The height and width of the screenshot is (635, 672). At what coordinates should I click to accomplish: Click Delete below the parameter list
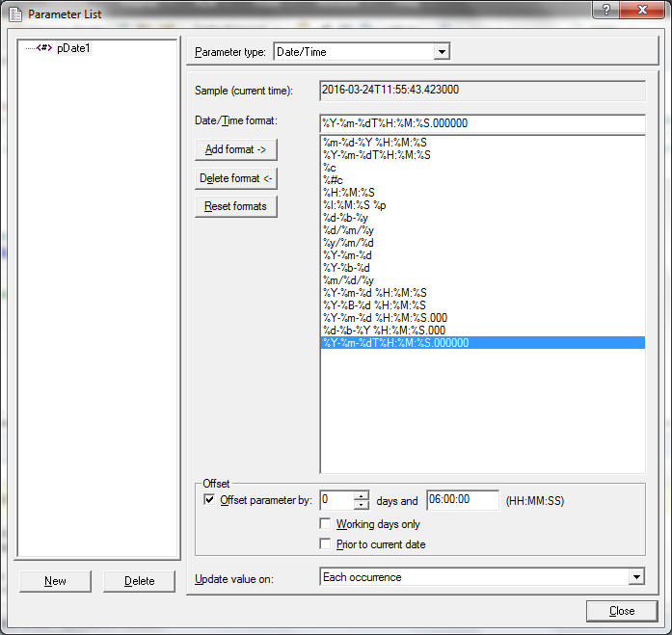[x=139, y=581]
